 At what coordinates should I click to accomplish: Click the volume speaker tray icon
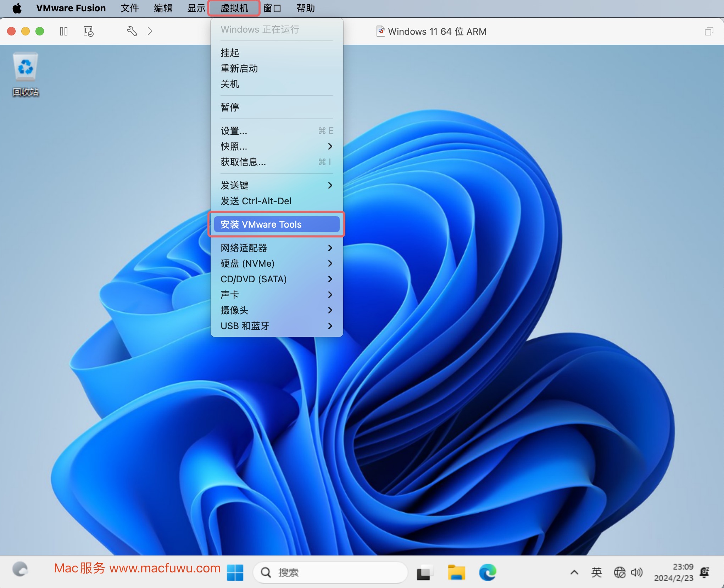pyautogui.click(x=637, y=572)
